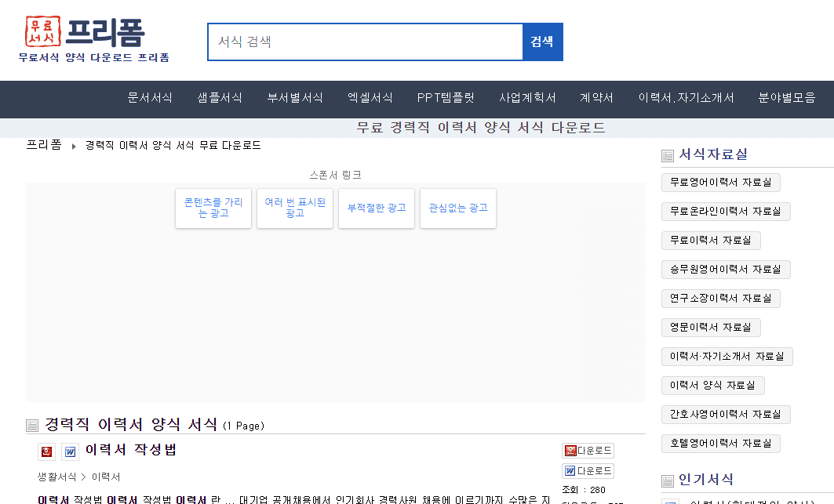Open the 계약서 menu item
Viewport: 834px width, 504px height.
click(596, 99)
